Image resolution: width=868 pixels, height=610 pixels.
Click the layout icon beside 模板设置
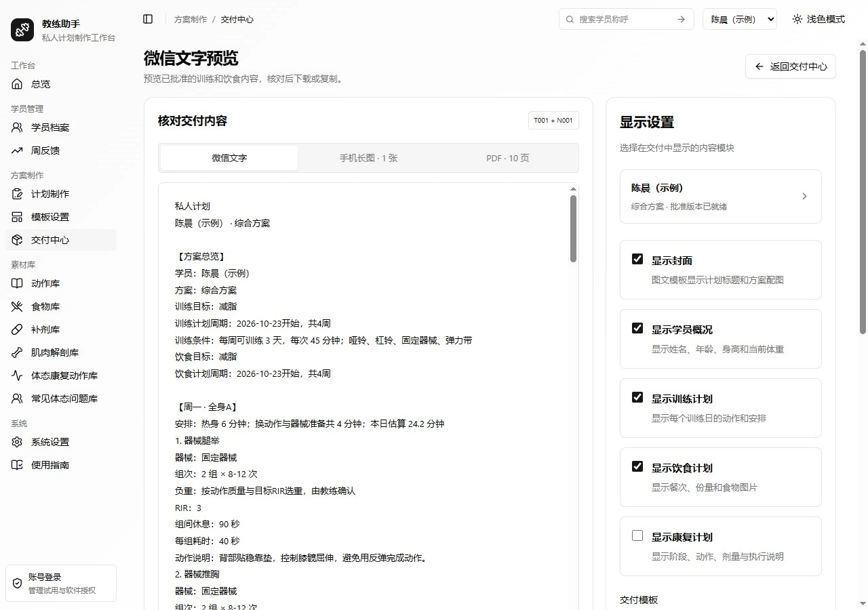click(x=18, y=217)
